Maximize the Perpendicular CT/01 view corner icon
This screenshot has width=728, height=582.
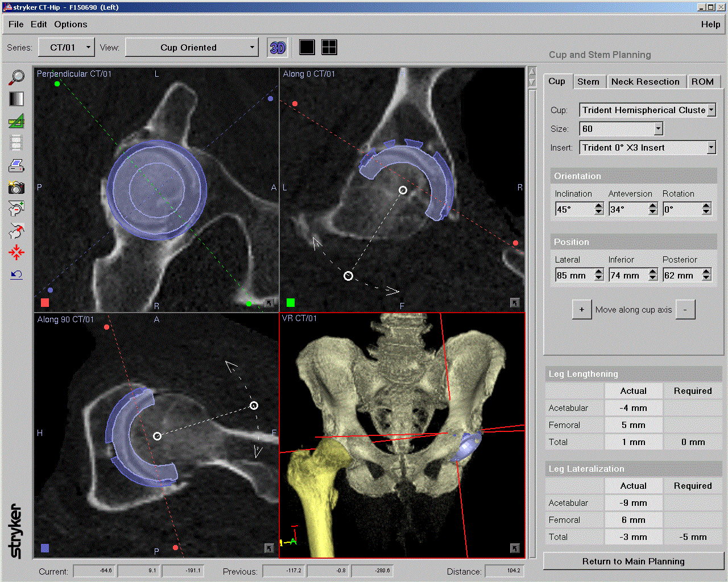[270, 303]
